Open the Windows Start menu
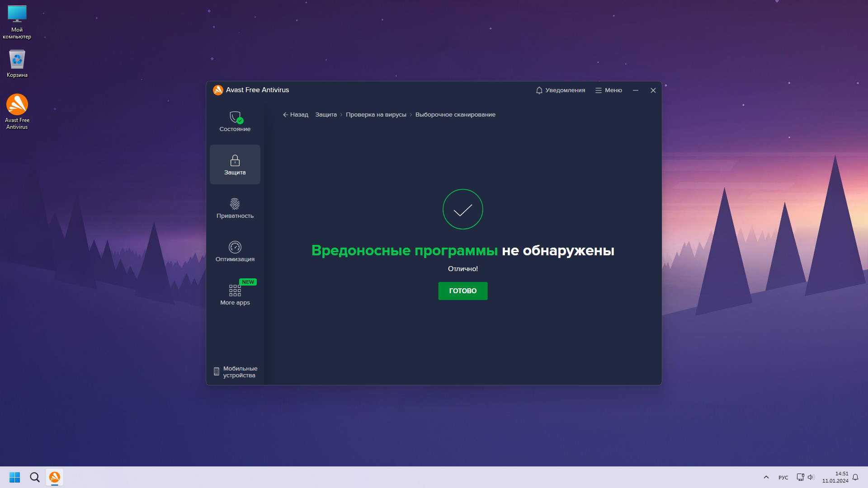 coord(14,477)
